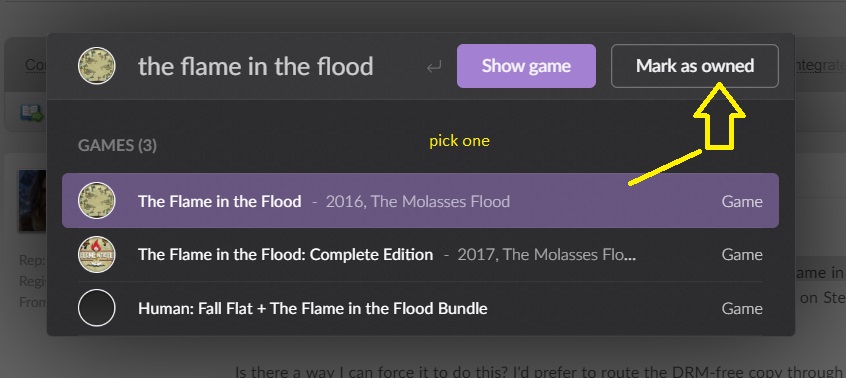Click '2016, The Molasses Flood' developer text

(418, 202)
